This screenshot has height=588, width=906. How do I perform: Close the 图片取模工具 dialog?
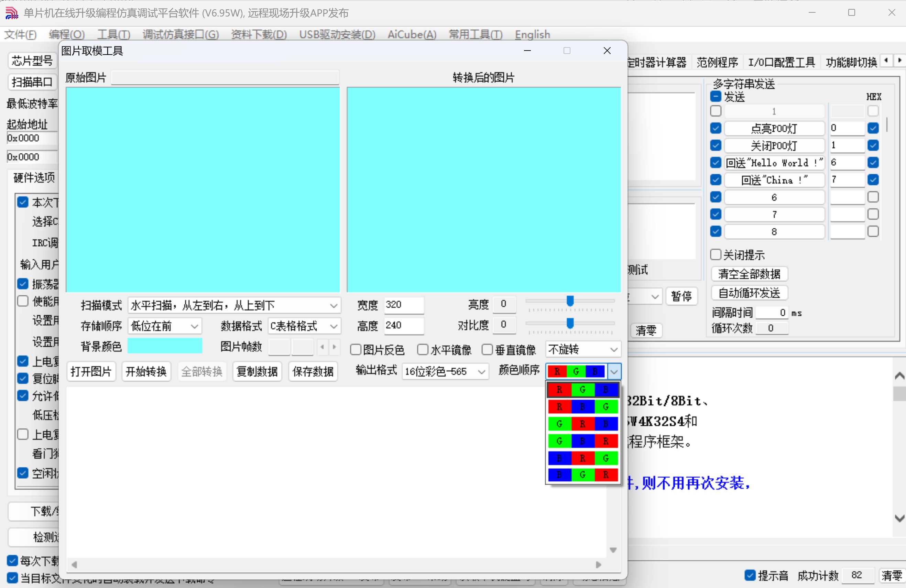(x=607, y=51)
